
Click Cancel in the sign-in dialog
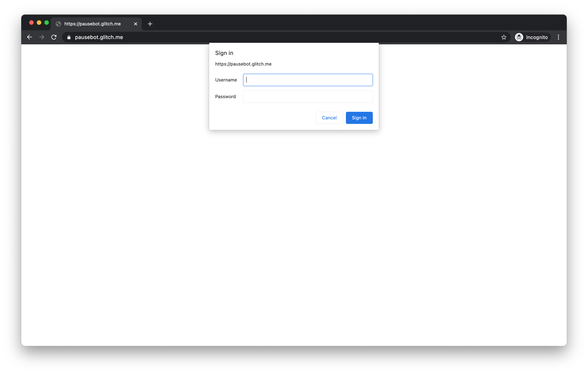[329, 118]
